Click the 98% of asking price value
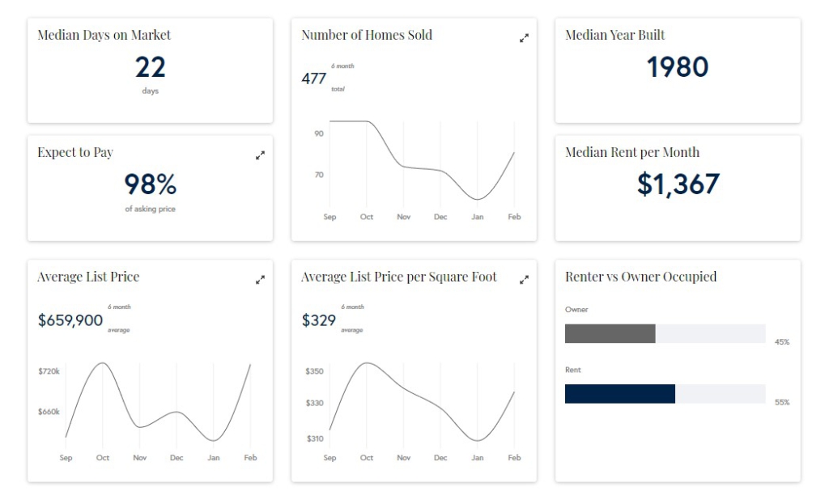 (150, 185)
